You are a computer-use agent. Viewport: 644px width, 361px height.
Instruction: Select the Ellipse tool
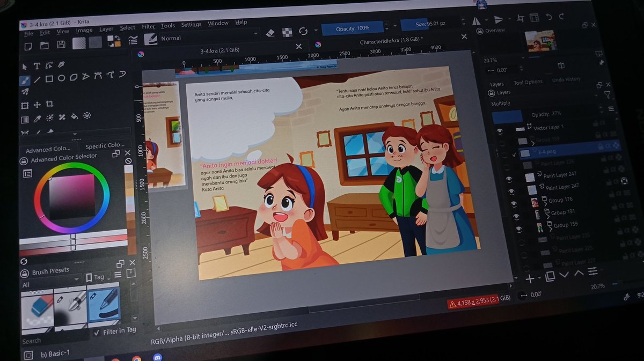tap(61, 78)
